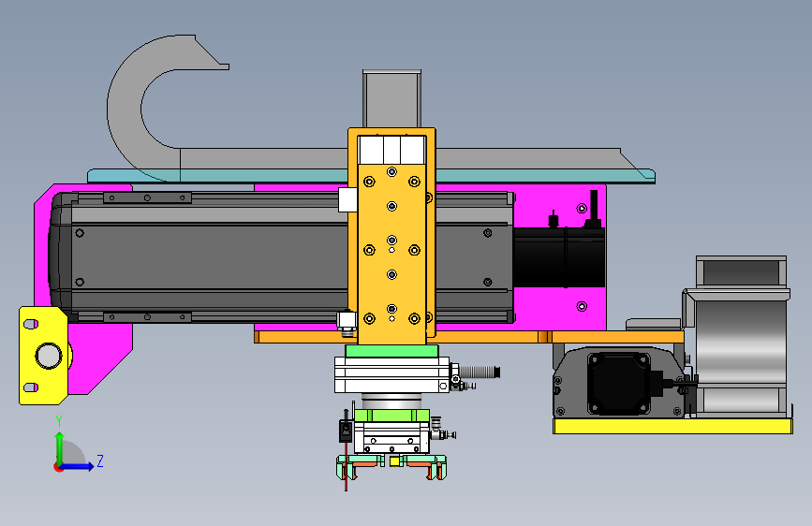812x526 pixels.
Task: Select the white pneumatic cylinder block
Action: [x=392, y=374]
